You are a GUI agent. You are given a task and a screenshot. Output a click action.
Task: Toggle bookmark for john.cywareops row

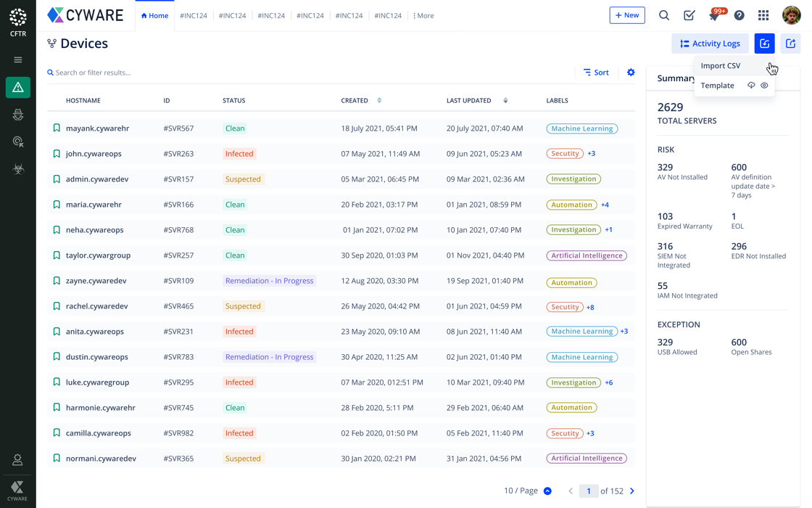[57, 154]
